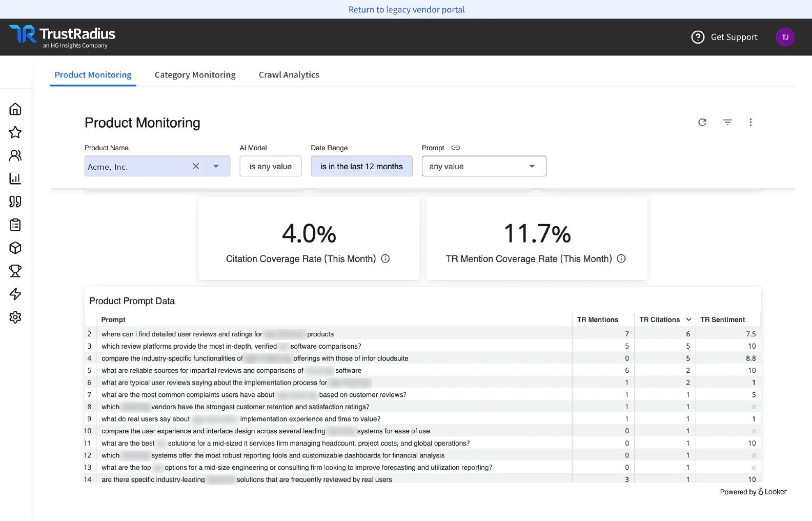Image resolution: width=812 pixels, height=521 pixels.
Task: Open the users sidebar icon
Action: pos(15,155)
